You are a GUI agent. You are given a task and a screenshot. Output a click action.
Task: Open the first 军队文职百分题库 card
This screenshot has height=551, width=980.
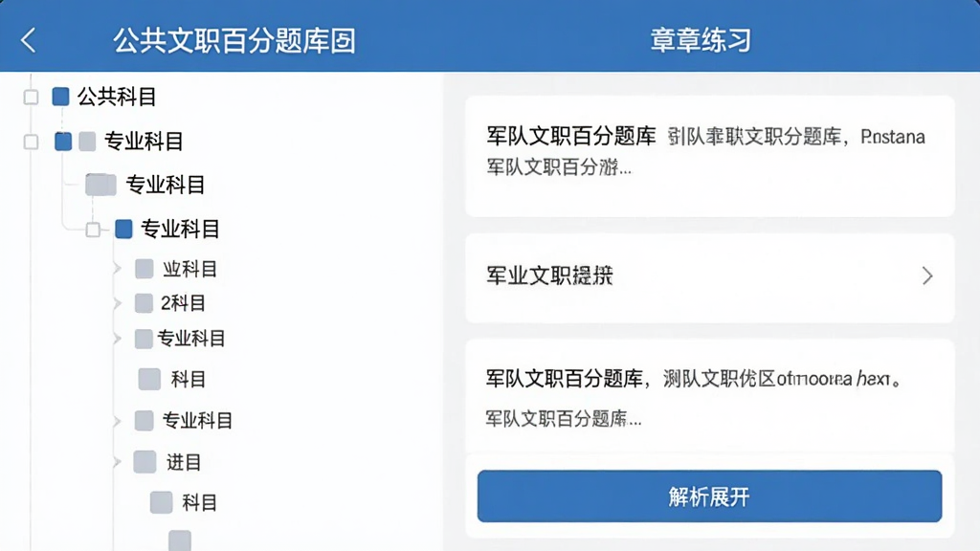(709, 156)
